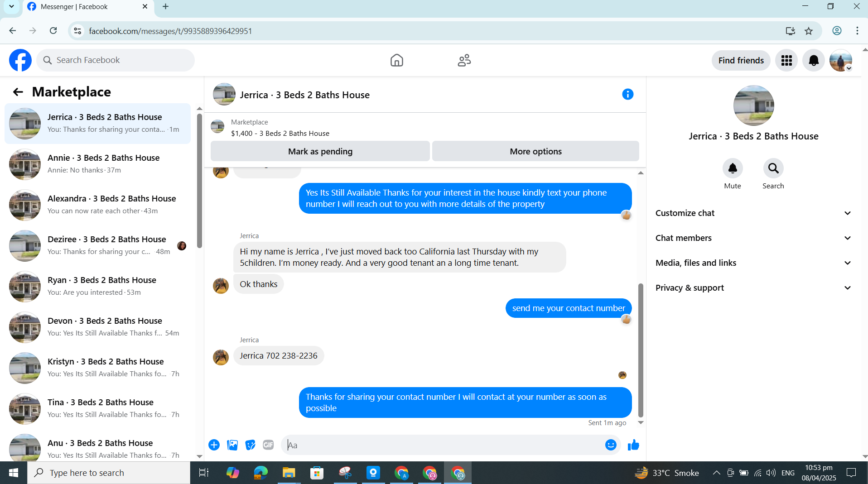Open conversation information icon
This screenshot has height=484, width=868.
627,94
